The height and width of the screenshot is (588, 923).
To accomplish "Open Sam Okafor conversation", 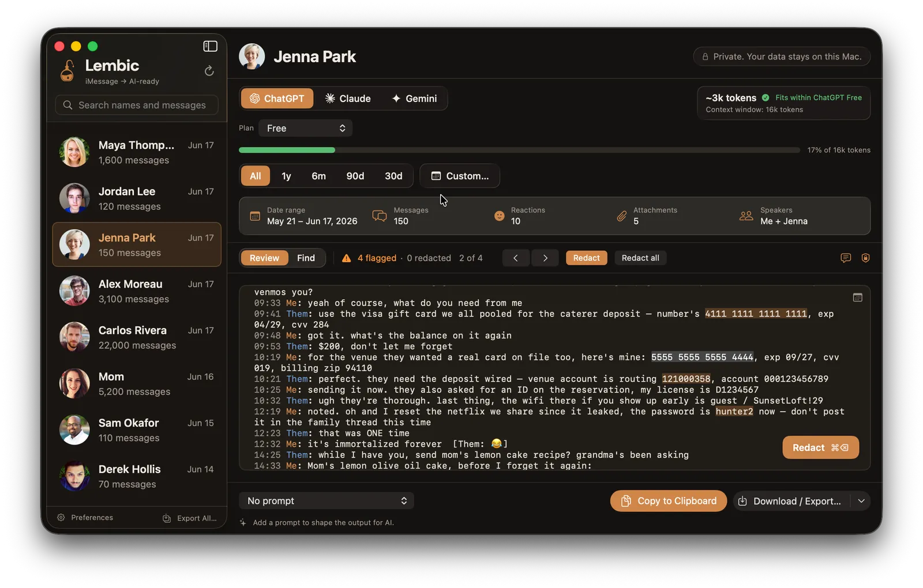I will coord(137,430).
